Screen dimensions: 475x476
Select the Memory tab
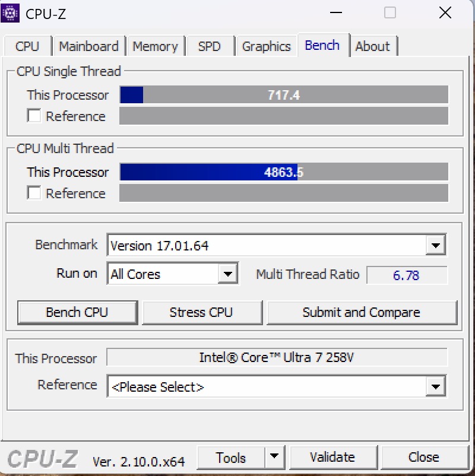tap(156, 46)
